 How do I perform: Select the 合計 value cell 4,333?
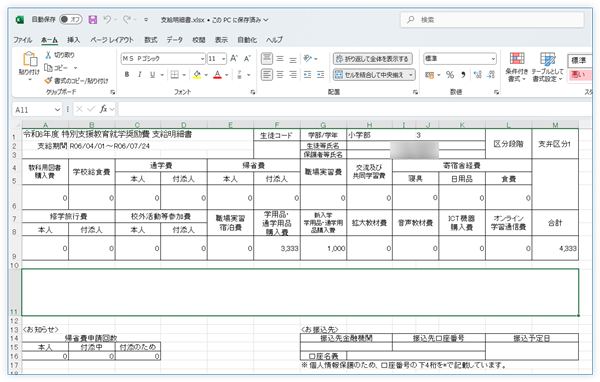pos(555,248)
